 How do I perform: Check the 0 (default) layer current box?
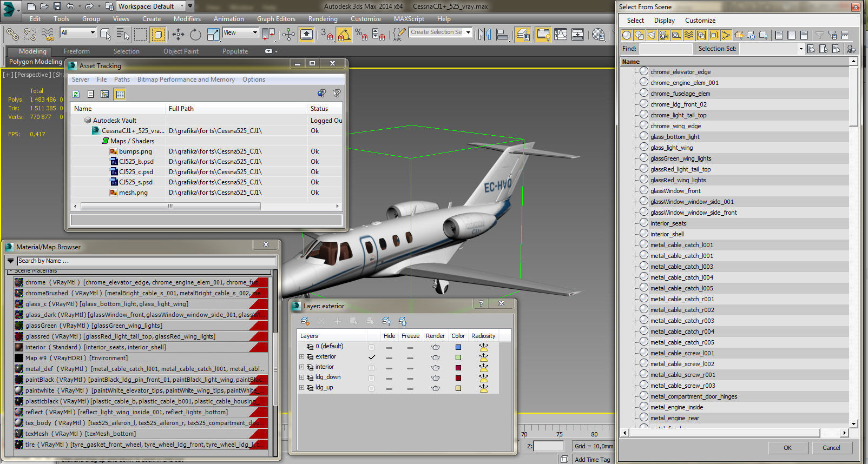[x=371, y=347]
